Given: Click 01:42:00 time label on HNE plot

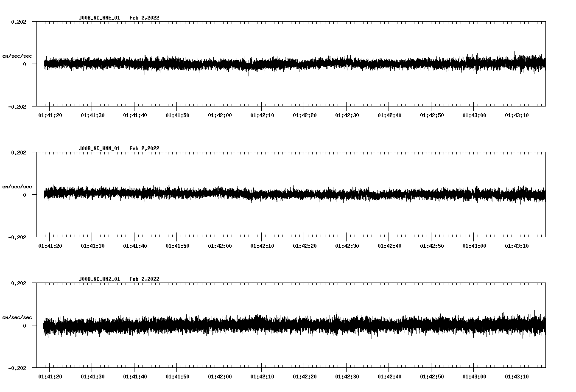Looking at the screenshot, I should pos(220,115).
